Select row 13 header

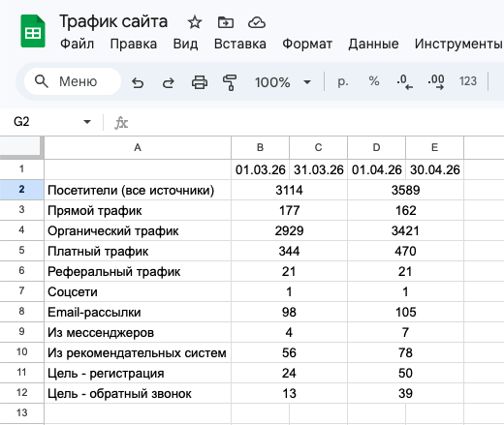coord(21,413)
